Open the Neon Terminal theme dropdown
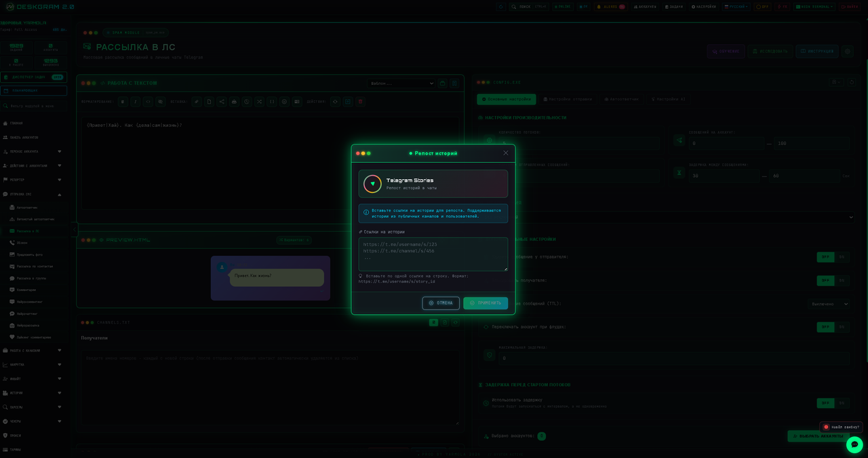Viewport: 868px width, 458px height. coord(816,7)
